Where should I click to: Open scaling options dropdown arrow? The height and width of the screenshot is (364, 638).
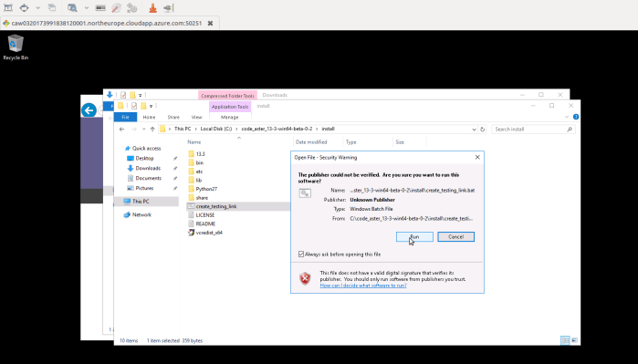87,7
